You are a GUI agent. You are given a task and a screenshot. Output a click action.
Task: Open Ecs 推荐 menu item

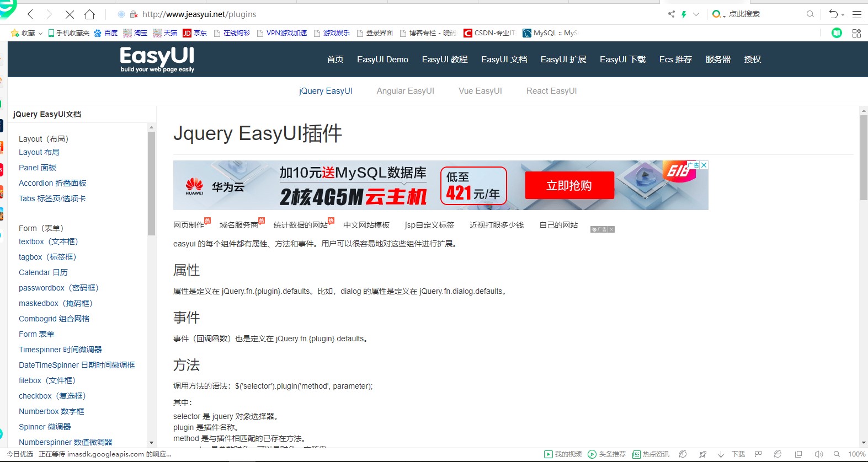click(675, 60)
